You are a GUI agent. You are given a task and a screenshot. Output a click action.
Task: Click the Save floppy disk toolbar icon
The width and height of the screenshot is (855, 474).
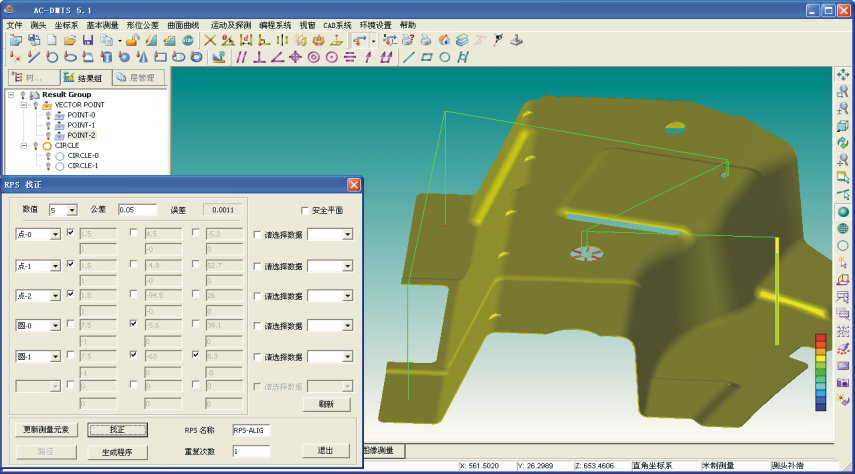88,40
